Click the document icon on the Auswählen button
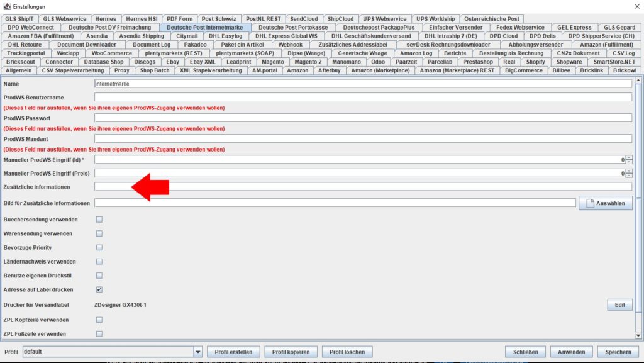 pos(590,203)
